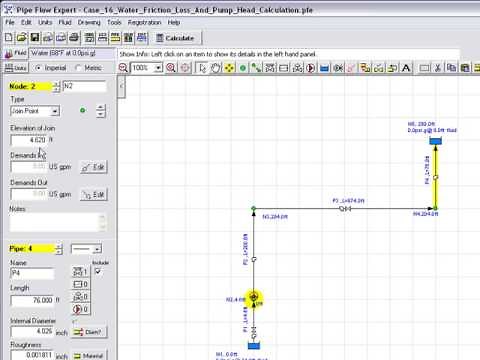This screenshot has height=360, width=480.
Task: Click the node name field N2
Action: pos(84,86)
